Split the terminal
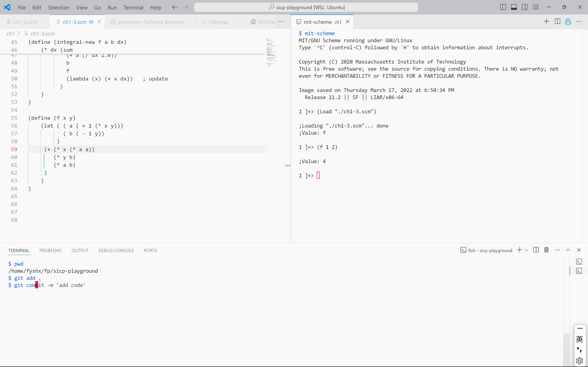This screenshot has height=367, width=588. 536,250
